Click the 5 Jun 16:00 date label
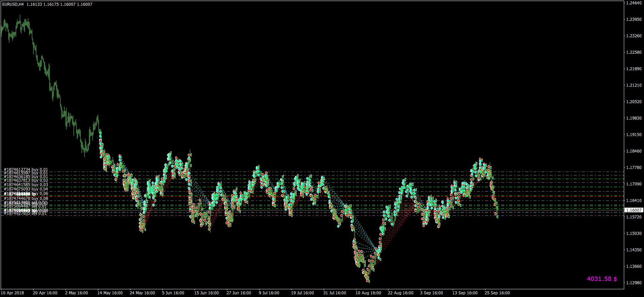 tap(173, 293)
